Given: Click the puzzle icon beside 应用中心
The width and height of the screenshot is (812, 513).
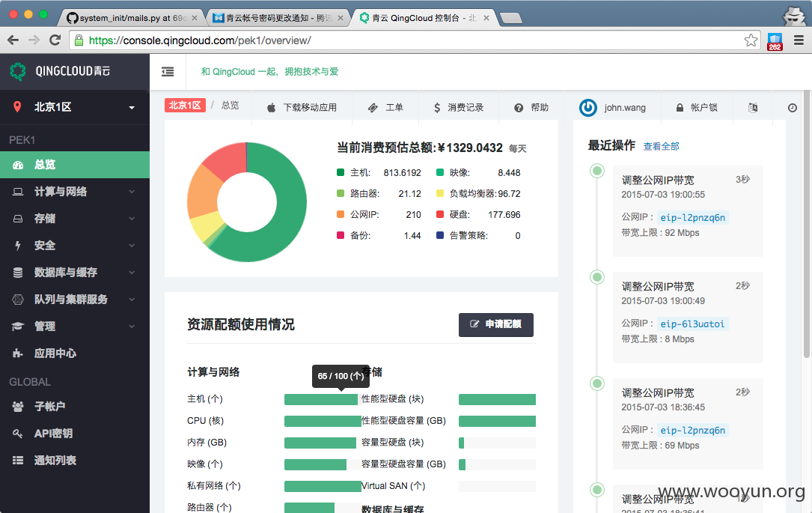Looking at the screenshot, I should 18,353.
